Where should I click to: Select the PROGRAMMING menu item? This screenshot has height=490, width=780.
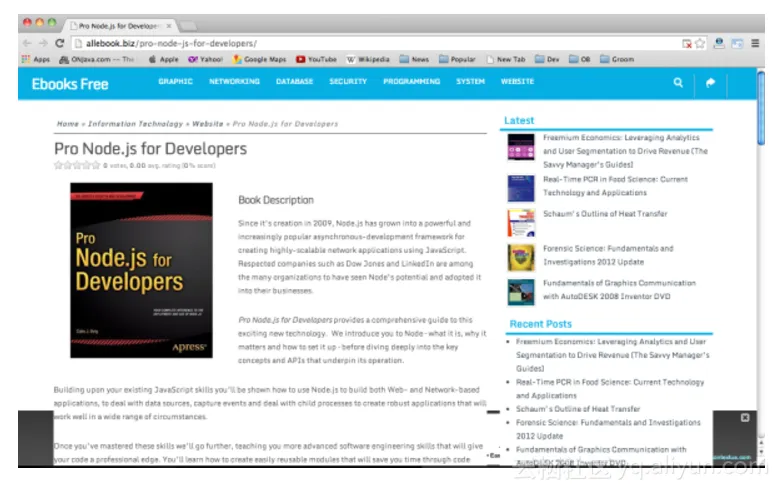(x=411, y=82)
